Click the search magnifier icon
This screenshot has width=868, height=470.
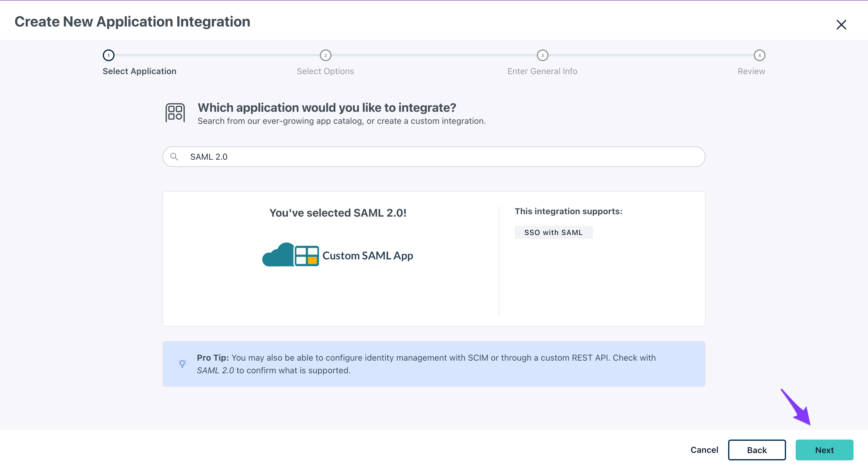pyautogui.click(x=174, y=157)
